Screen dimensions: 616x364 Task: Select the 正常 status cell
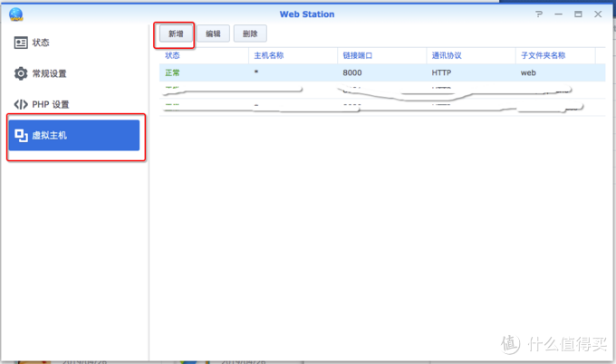point(172,72)
